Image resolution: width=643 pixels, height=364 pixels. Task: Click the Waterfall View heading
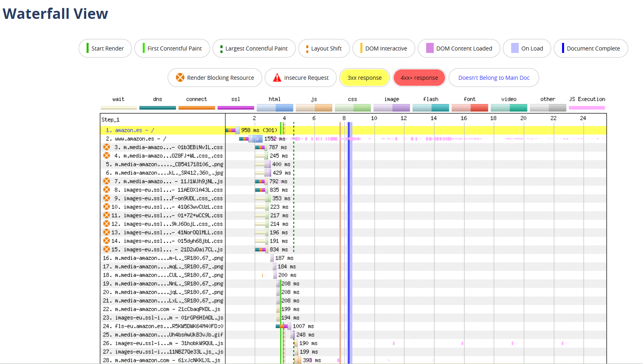[55, 14]
